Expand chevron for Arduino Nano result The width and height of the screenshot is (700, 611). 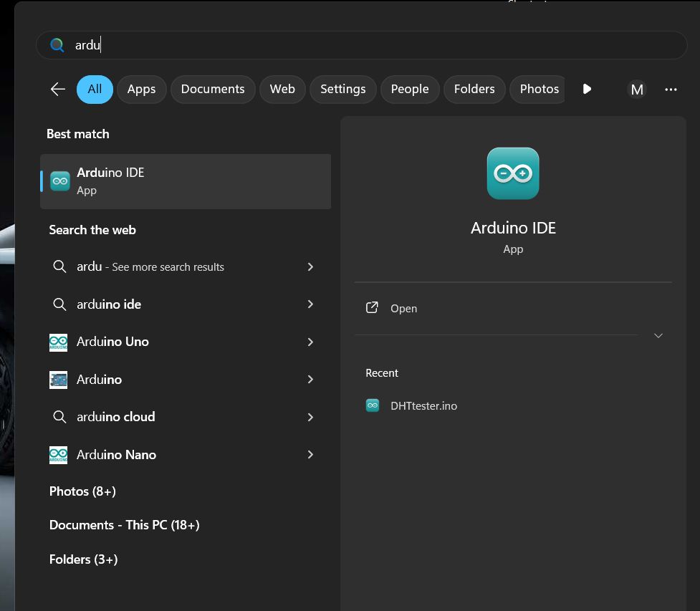click(x=310, y=455)
